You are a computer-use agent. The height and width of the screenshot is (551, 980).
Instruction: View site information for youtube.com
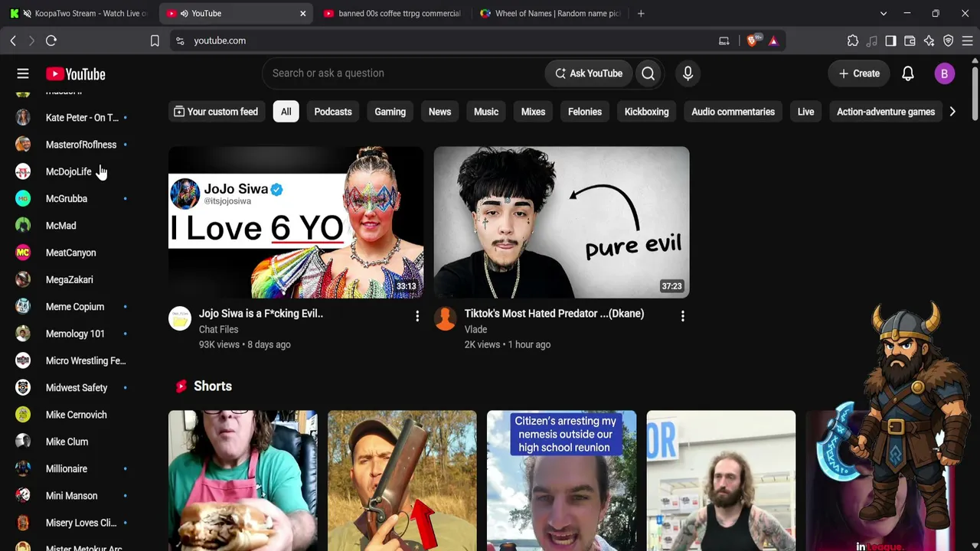(180, 41)
